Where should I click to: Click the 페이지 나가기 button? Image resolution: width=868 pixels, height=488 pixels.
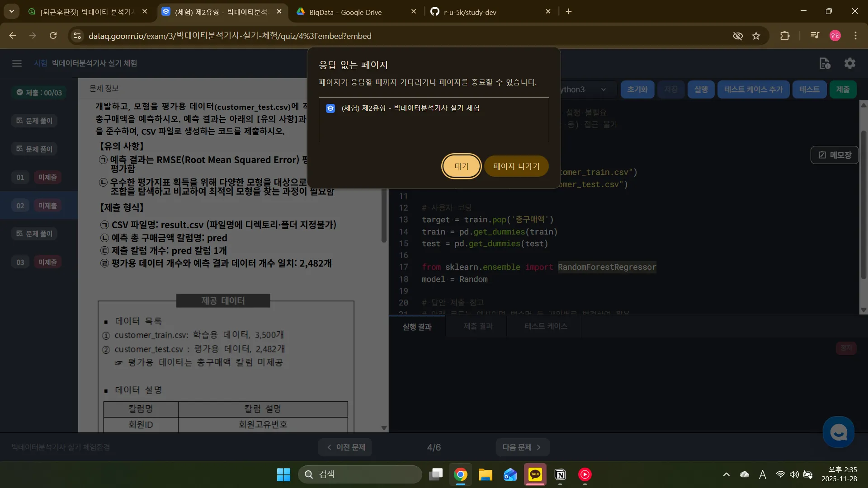[x=516, y=166]
